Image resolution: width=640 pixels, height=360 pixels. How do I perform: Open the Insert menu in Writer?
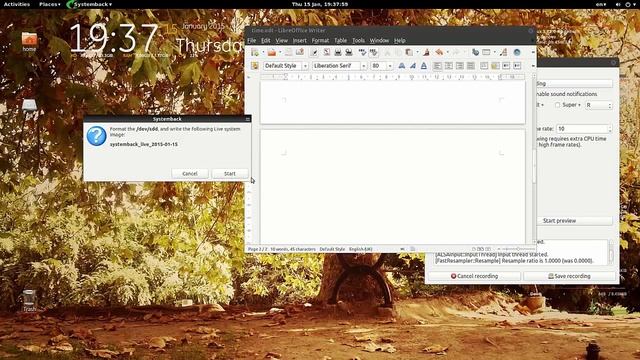pos(299,40)
